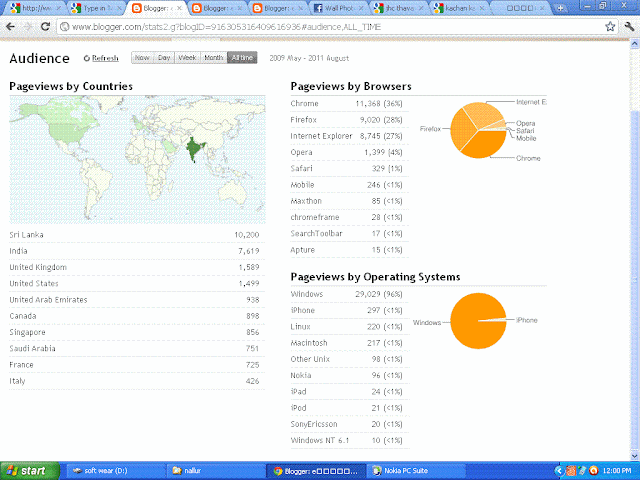Switch to the Wall Photos Facebook tab
The width and height of the screenshot is (640, 480).
(x=340, y=8)
